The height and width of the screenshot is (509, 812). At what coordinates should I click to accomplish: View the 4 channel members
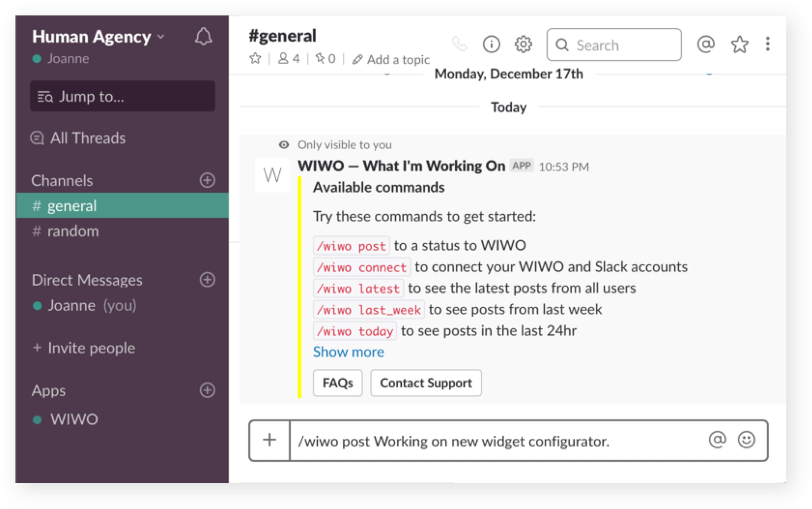(289, 58)
